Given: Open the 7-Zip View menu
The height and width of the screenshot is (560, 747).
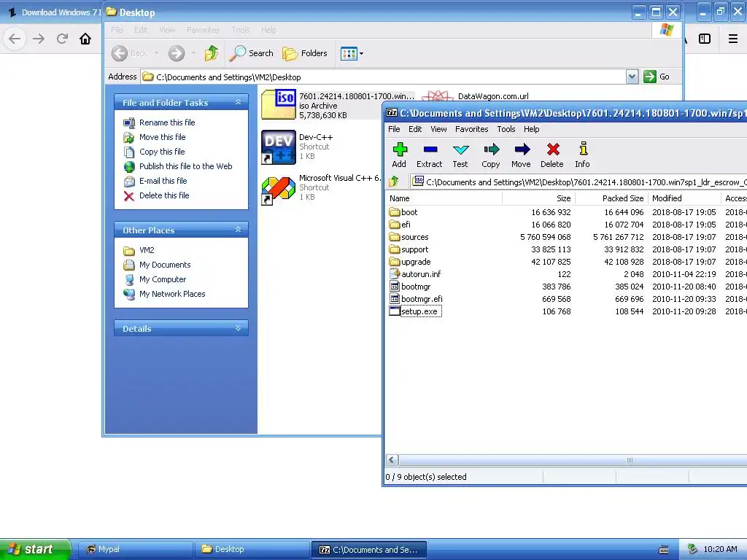Looking at the screenshot, I should click(x=438, y=129).
